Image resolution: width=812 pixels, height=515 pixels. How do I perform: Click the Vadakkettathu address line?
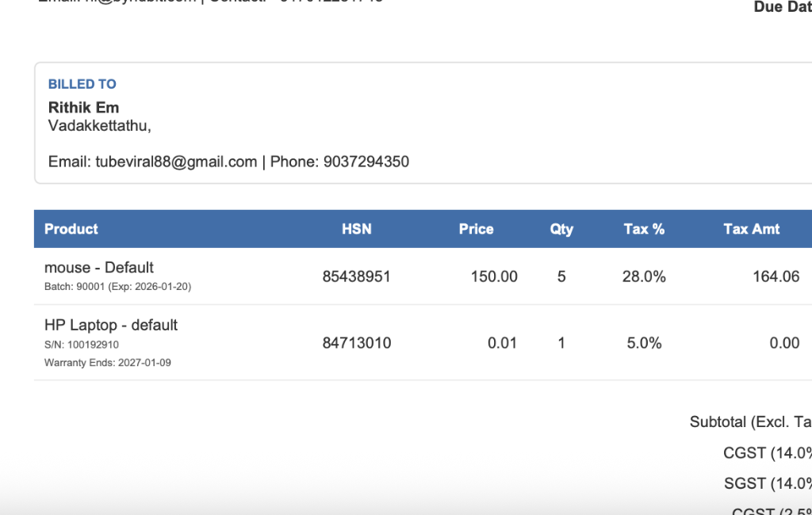point(99,125)
